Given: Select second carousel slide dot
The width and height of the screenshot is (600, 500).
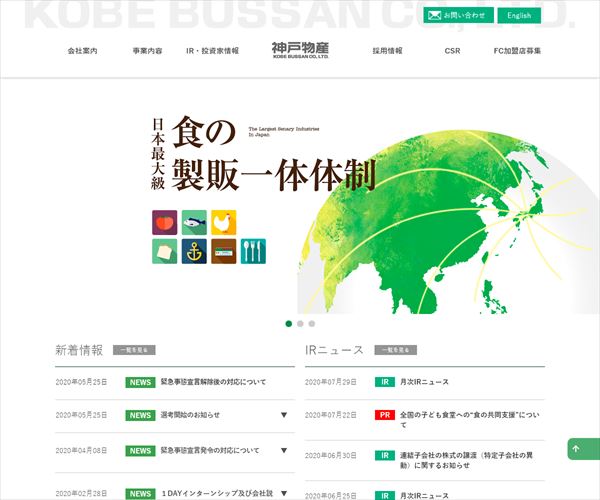Looking at the screenshot, I should (x=300, y=324).
